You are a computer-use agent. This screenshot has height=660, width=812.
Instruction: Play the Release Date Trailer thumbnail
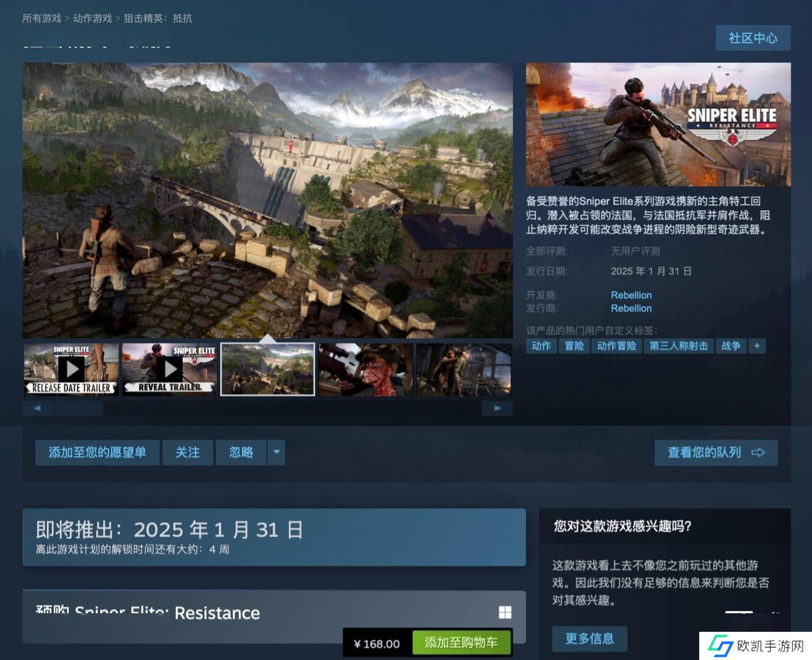[71, 369]
